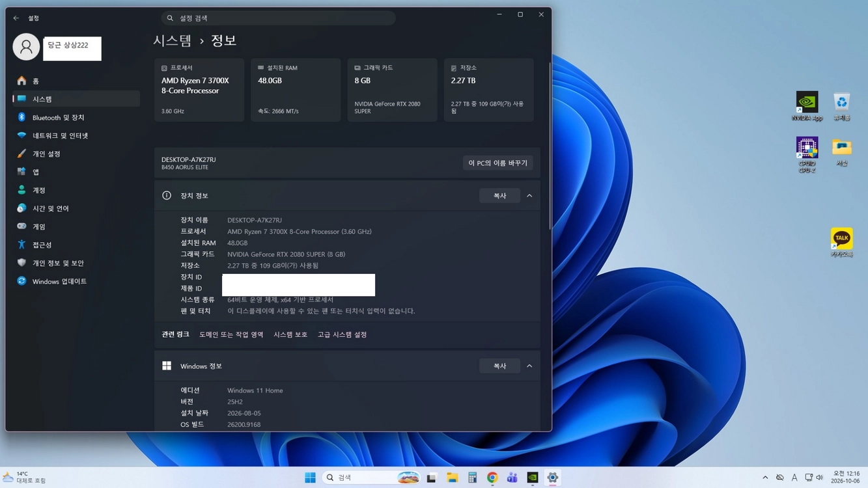Select 시스템 in the settings sidebar

[x=76, y=99]
